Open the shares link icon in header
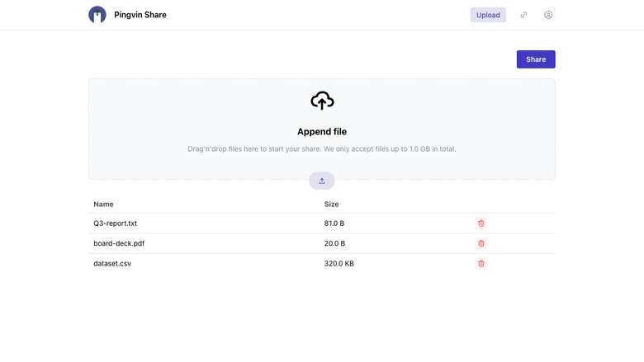The image size is (644, 362). click(x=523, y=15)
